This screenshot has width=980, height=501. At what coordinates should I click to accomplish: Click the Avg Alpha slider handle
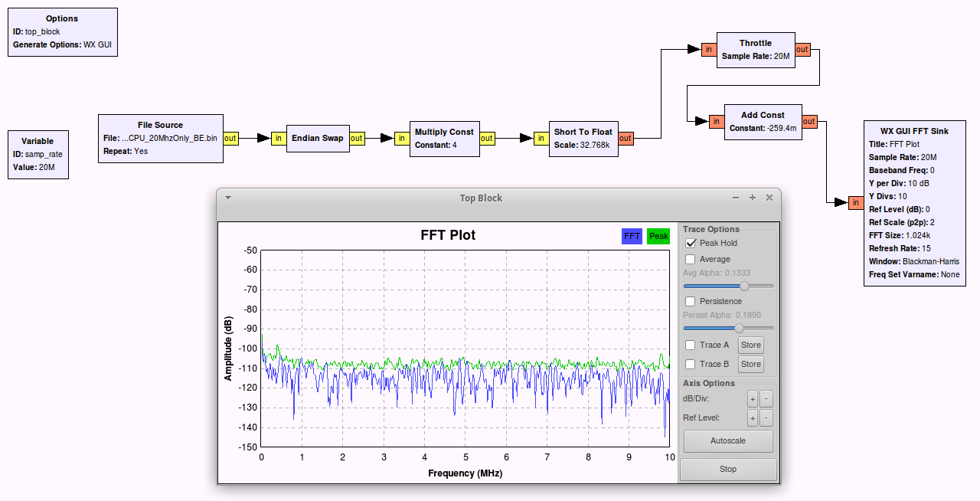744,286
